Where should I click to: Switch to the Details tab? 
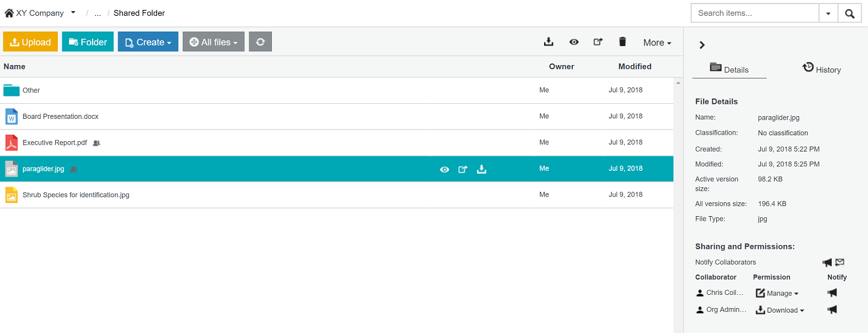click(x=729, y=69)
